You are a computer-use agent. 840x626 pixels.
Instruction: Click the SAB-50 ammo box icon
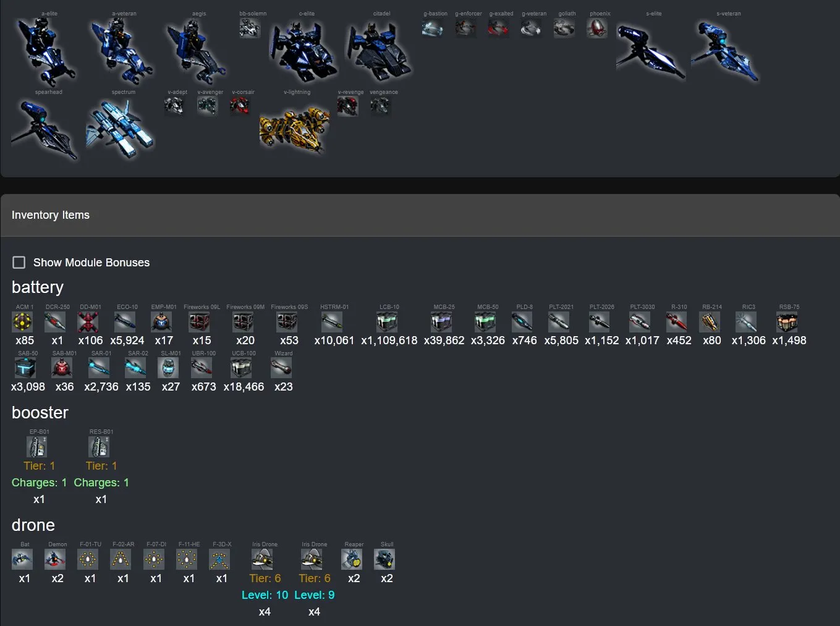click(26, 368)
